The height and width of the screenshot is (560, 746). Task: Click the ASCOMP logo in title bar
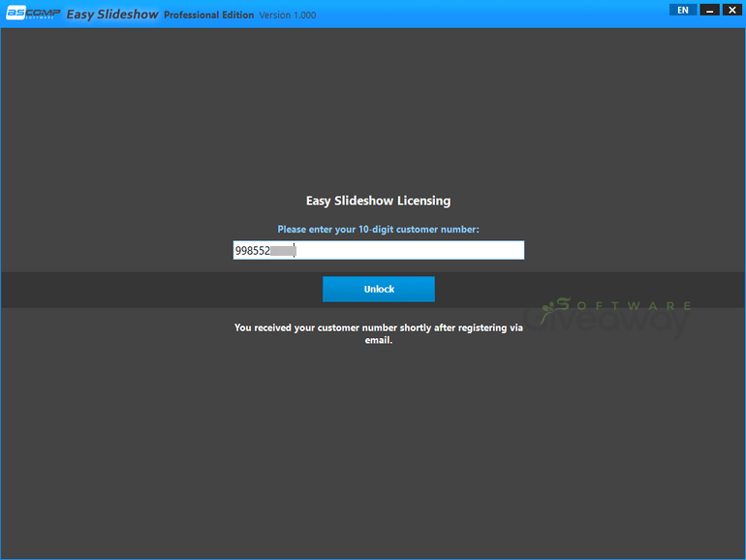33,14
